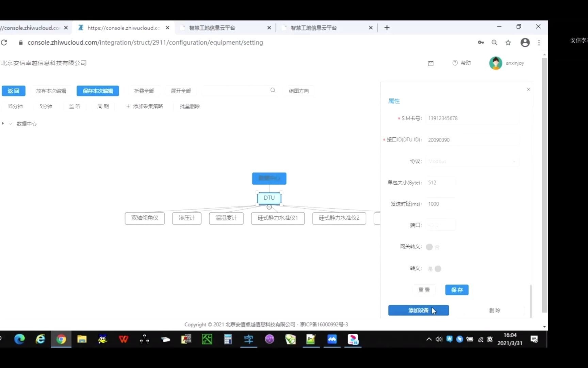Image resolution: width=588 pixels, height=368 pixels.
Task: Select the 硅式静力水准仪1 node
Action: point(278,218)
